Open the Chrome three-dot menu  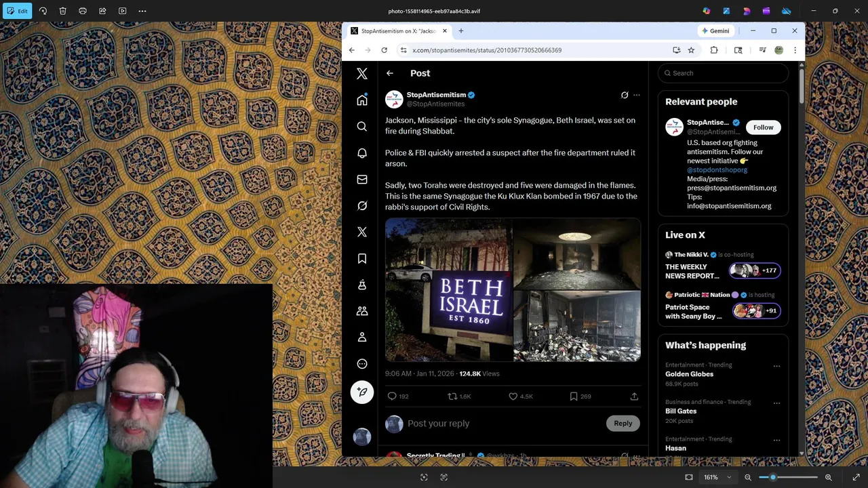(795, 50)
